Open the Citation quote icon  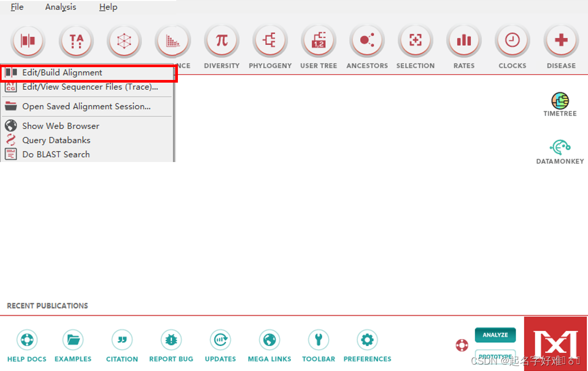(122, 340)
